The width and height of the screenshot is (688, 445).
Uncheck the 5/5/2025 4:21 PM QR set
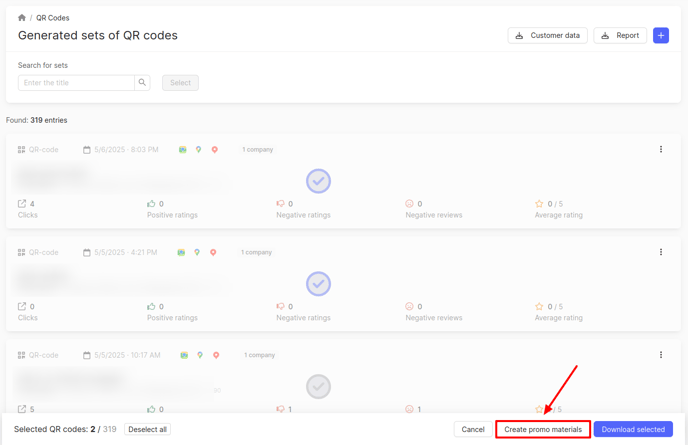(x=318, y=284)
